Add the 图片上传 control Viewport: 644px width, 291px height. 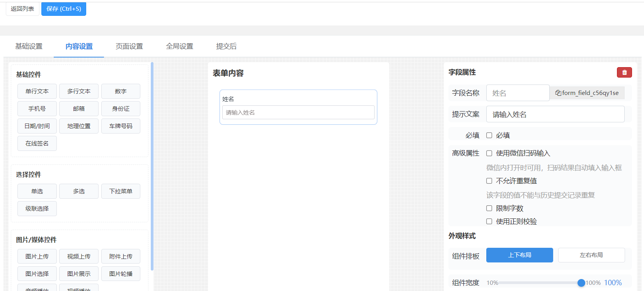37,257
